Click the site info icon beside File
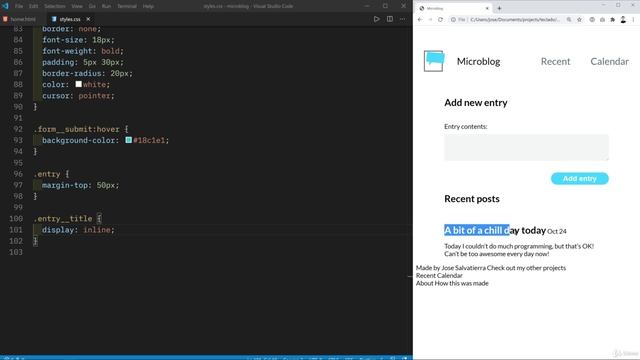 453,20
